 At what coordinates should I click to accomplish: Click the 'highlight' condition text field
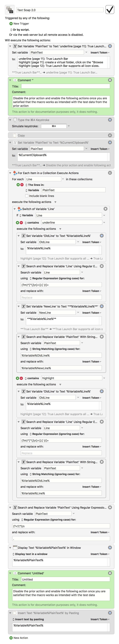click(72, 378)
